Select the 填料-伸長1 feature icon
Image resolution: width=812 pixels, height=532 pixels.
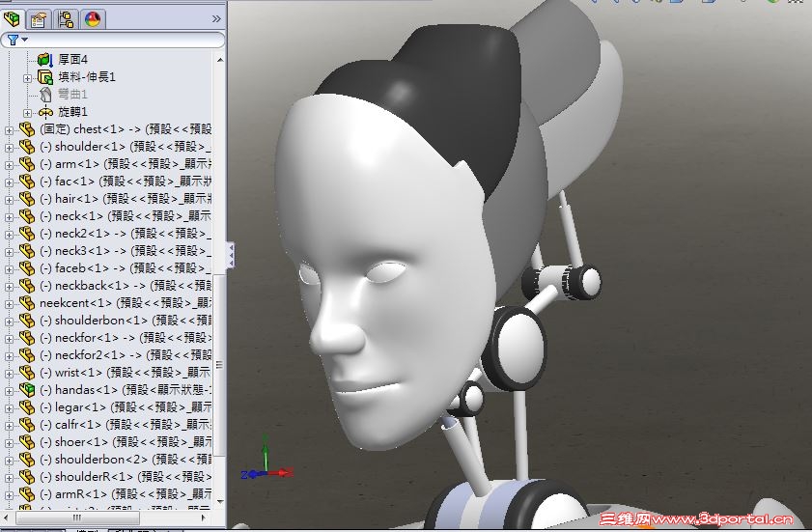coord(45,77)
